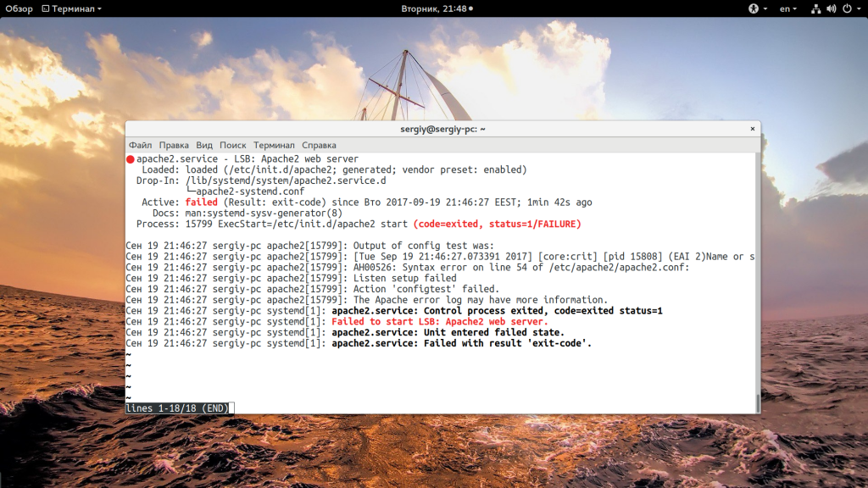Screen dimensions: 868x488
Task: Click the pager prompt lines 1-18/18 (END)
Action: coord(177,408)
